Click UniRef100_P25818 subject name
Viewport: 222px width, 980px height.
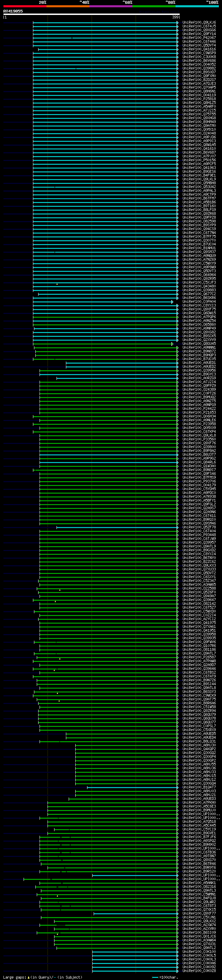(199, 99)
